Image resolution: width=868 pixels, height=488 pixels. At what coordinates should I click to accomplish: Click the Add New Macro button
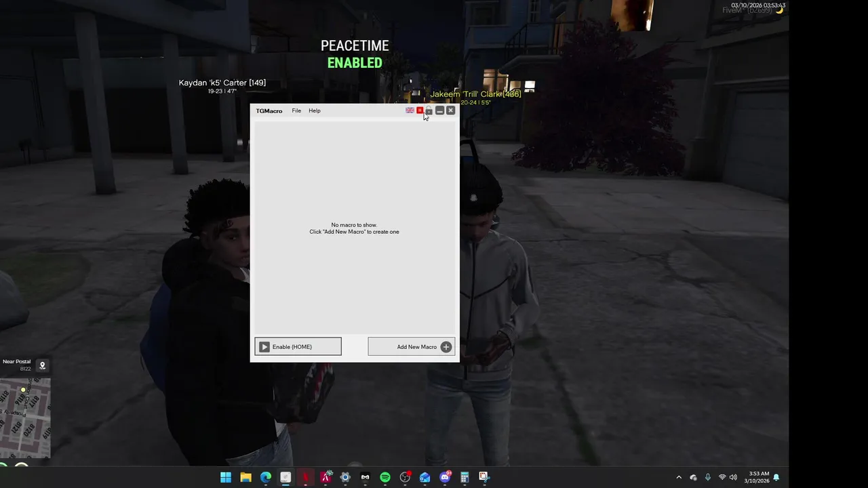click(411, 346)
